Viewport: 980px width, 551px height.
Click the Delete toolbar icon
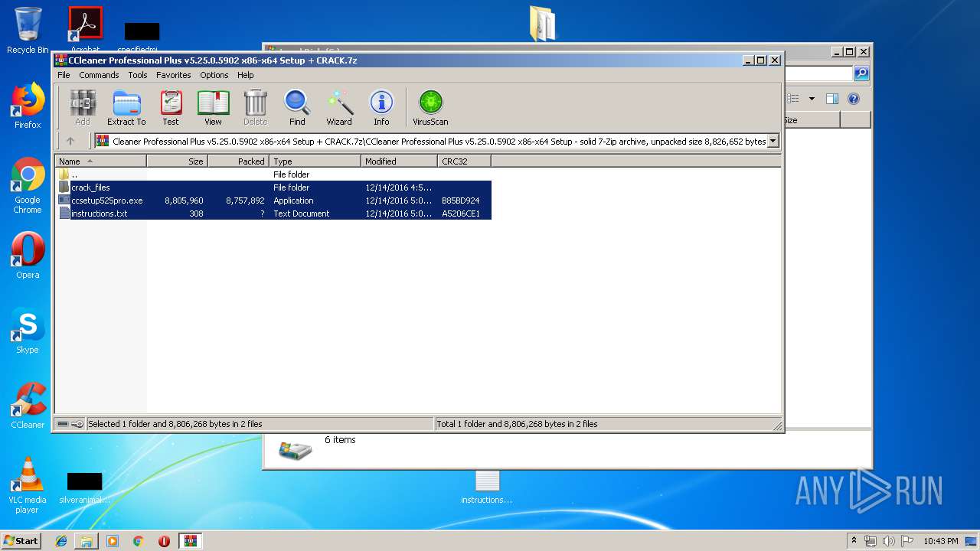click(x=255, y=107)
